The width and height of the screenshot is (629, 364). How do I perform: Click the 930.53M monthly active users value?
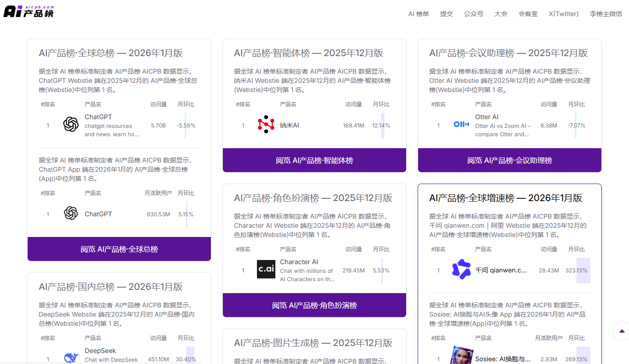pos(158,214)
